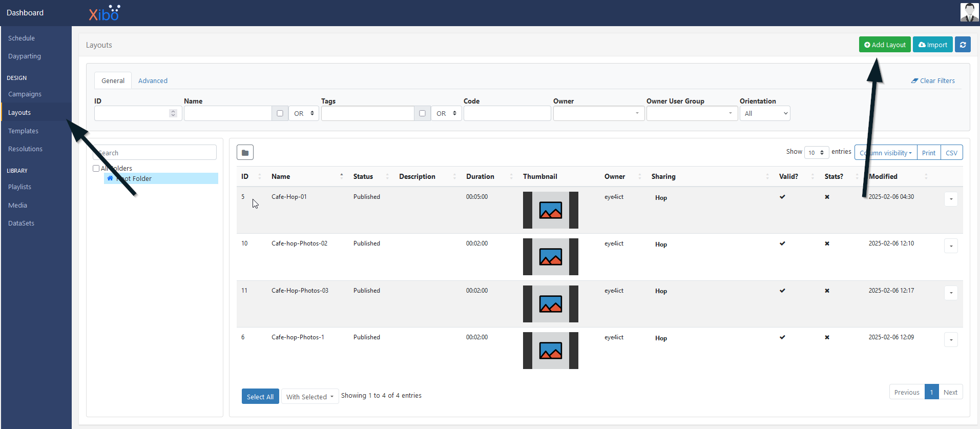Open thumbnail of Cafe-hop-Photos-1 layout
The image size is (980, 429).
(551, 351)
